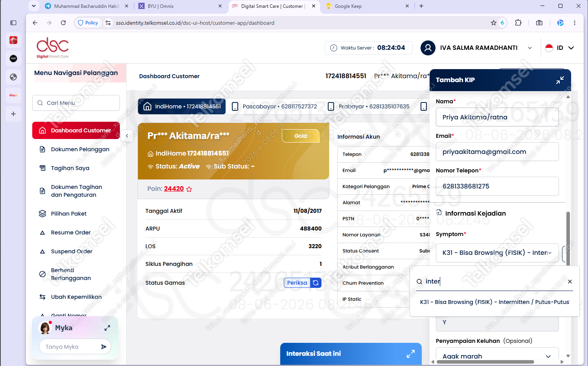This screenshot has width=588, height=366.
Task: Open the black round icon in browser sidebar
Action: coord(13,59)
